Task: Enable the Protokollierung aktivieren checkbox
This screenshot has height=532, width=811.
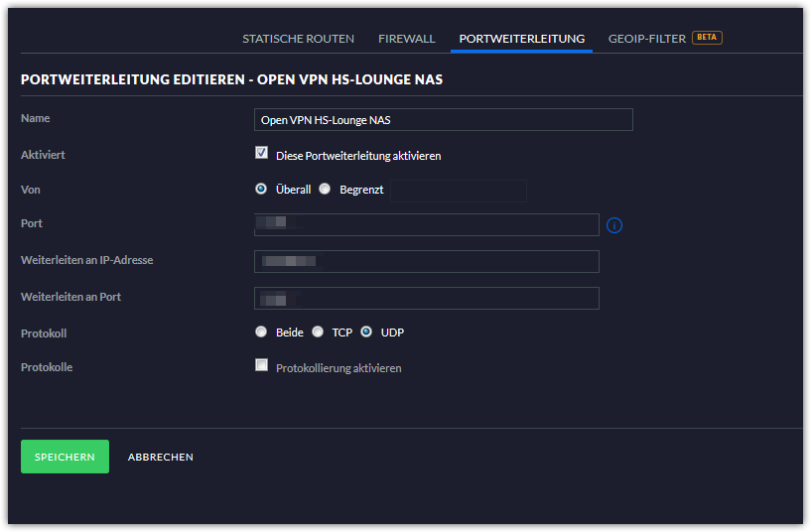Action: coord(261,365)
